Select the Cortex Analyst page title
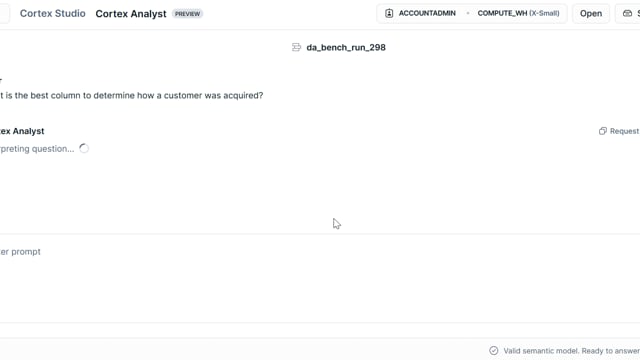640x360 pixels. (131, 14)
